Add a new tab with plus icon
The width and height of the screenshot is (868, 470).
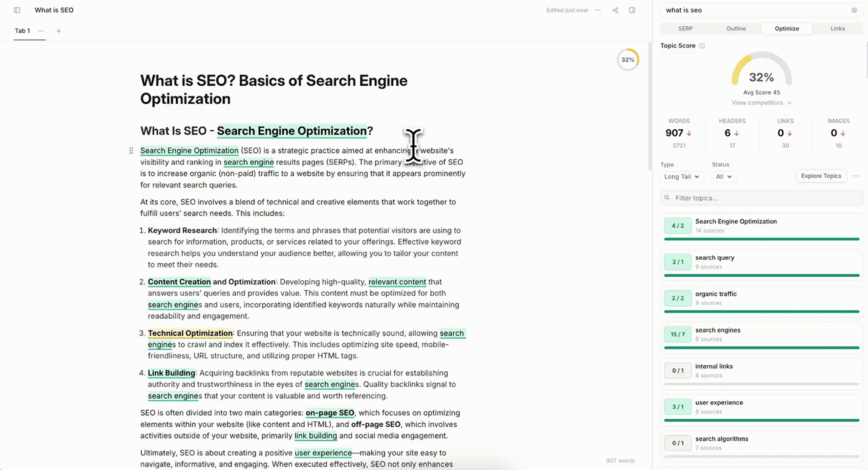tap(59, 31)
